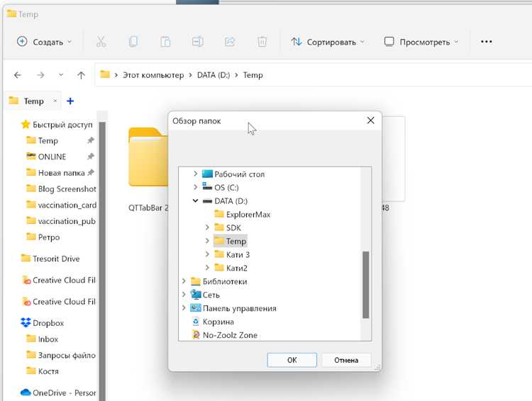
Task: Go up one folder level arrow
Action: click(x=81, y=75)
